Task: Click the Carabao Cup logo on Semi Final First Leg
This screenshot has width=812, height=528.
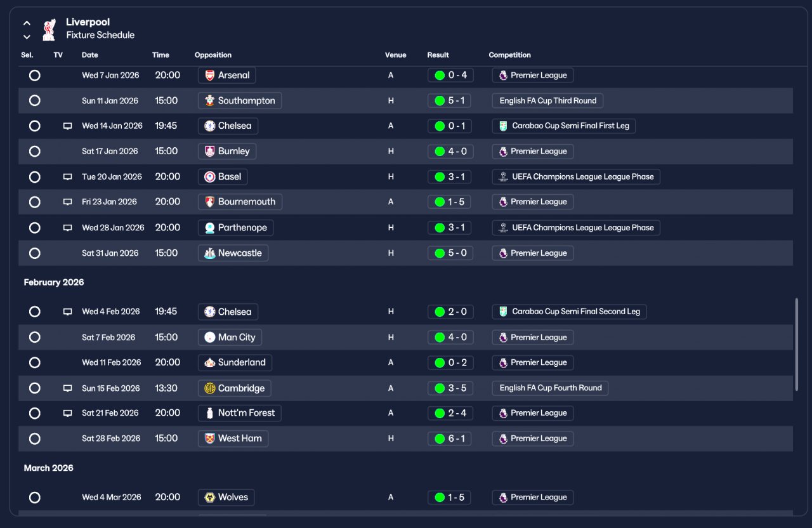Action: pos(503,126)
